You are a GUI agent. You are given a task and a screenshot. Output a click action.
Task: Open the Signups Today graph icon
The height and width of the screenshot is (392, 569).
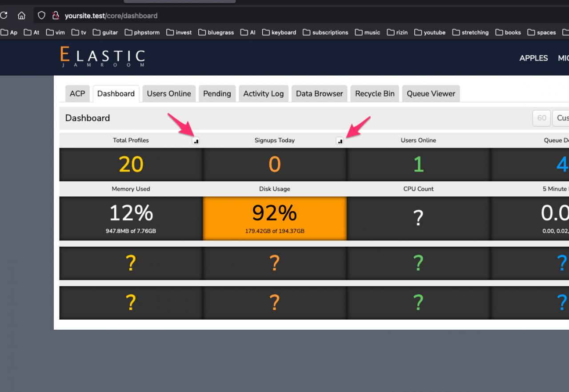[340, 141]
